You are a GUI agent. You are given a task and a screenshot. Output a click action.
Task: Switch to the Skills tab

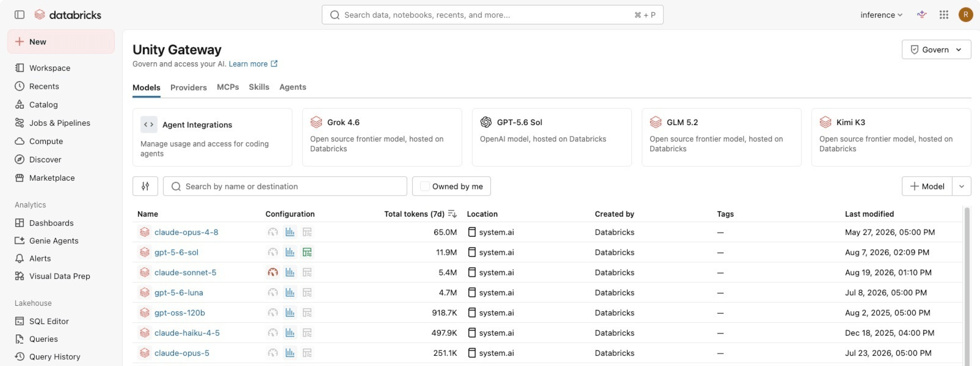(x=259, y=87)
